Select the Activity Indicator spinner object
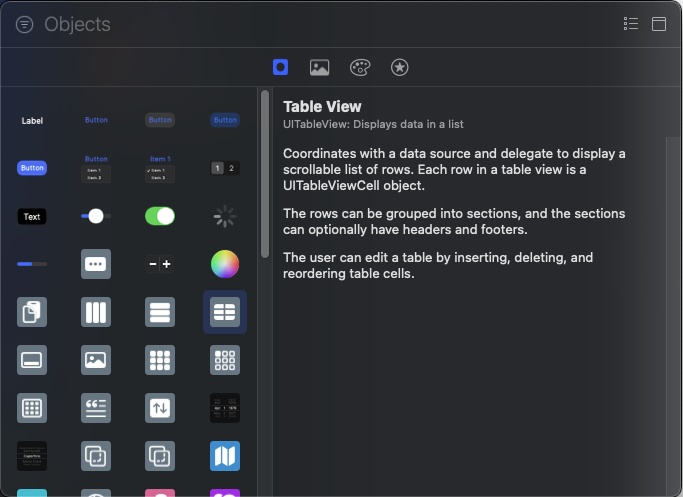Image resolution: width=683 pixels, height=497 pixels. click(225, 216)
